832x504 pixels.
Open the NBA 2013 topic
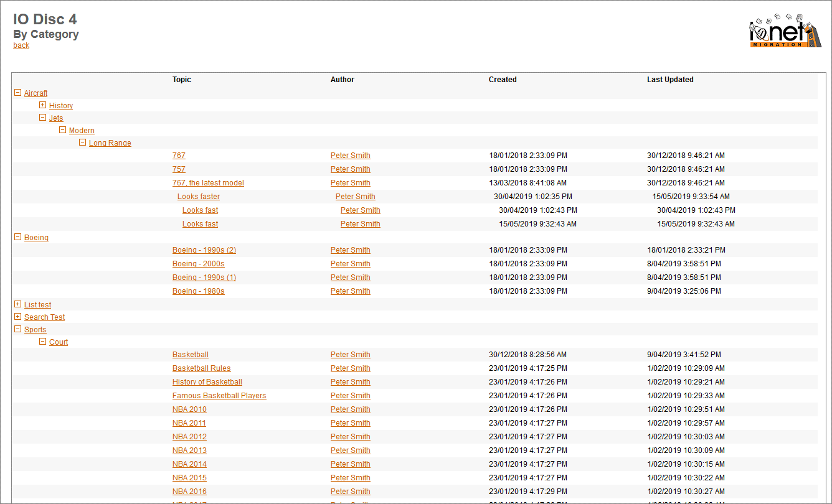pos(189,450)
